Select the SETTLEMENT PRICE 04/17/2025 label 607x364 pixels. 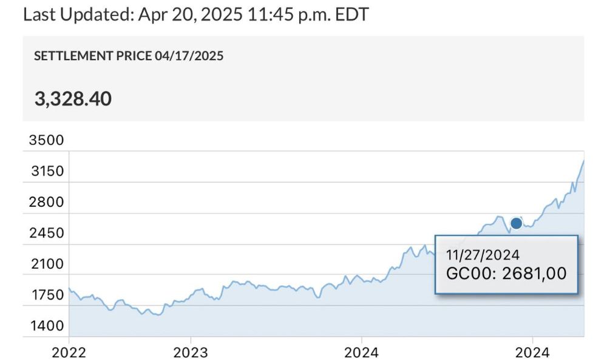tap(129, 56)
